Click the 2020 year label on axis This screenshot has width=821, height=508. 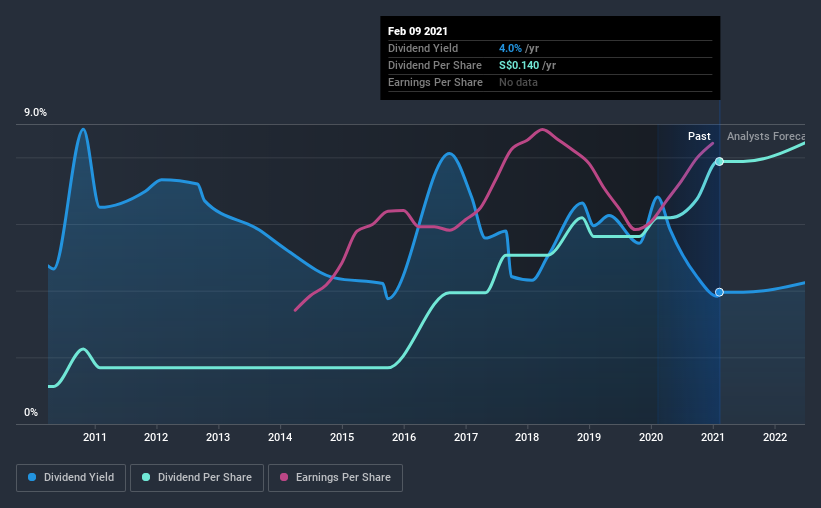651,437
